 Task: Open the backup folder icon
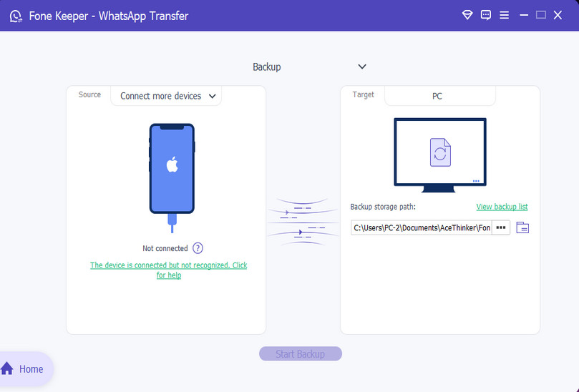click(x=522, y=227)
